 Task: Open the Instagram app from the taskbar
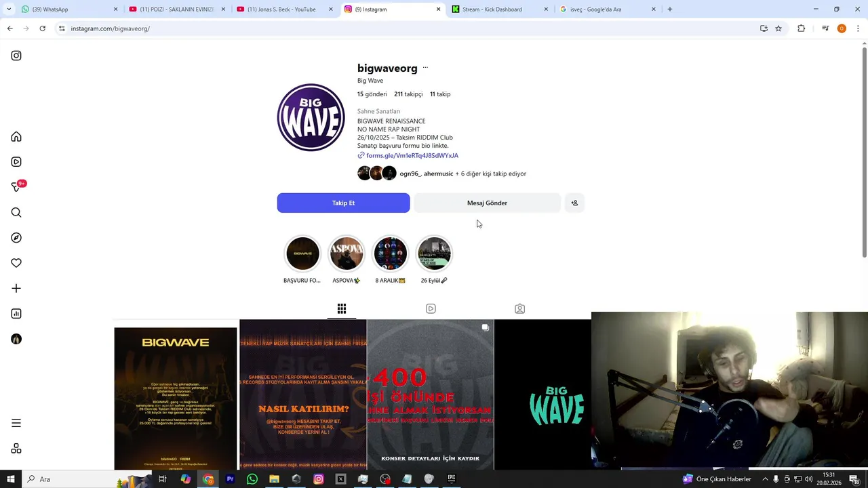click(x=319, y=479)
